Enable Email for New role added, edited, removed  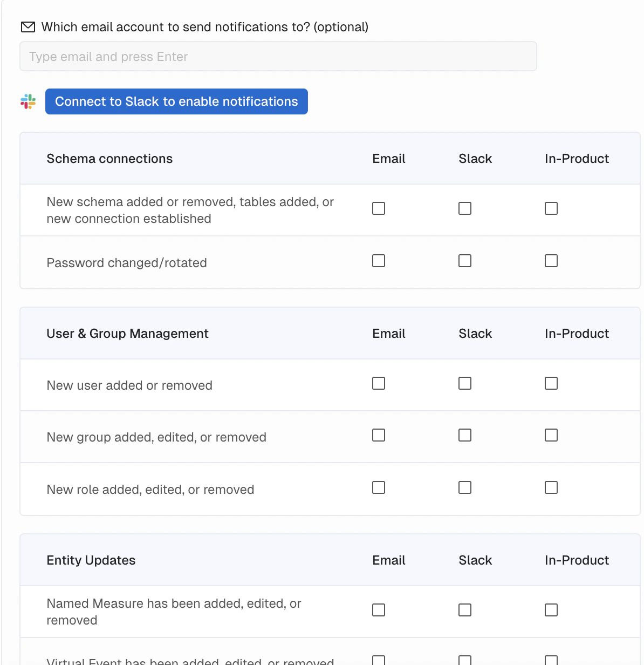pos(379,487)
